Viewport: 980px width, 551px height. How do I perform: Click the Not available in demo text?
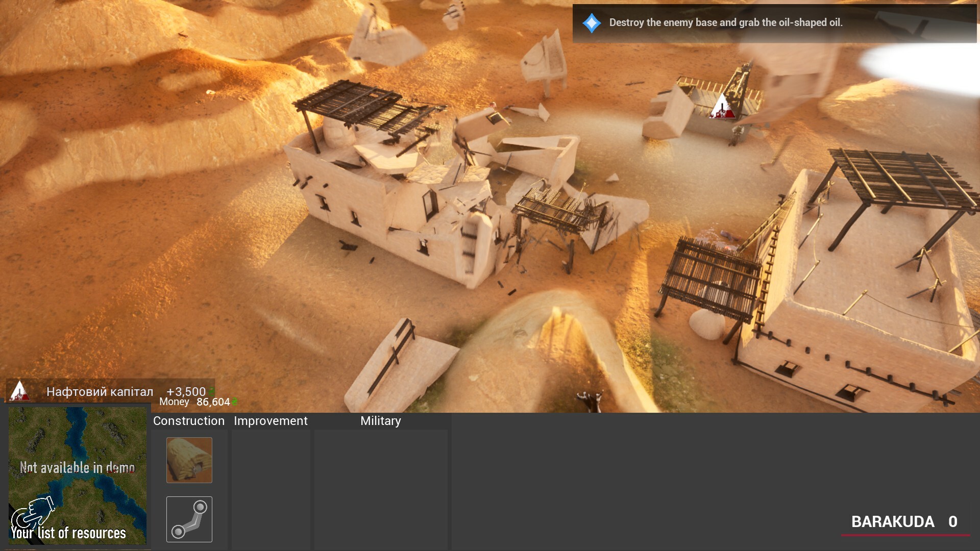[x=77, y=466]
